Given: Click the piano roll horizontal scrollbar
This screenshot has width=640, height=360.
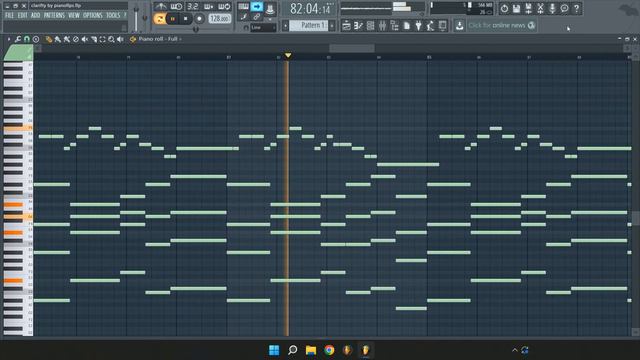Looking at the screenshot, I should [x=351, y=49].
